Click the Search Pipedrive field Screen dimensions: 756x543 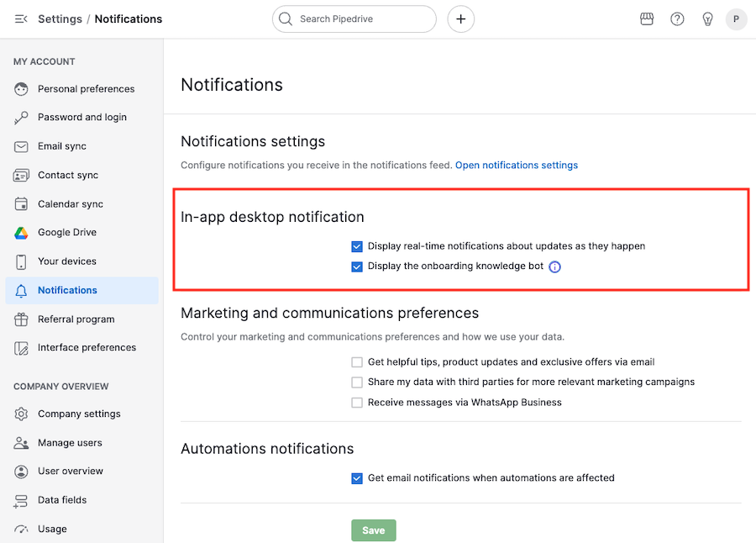coord(354,18)
